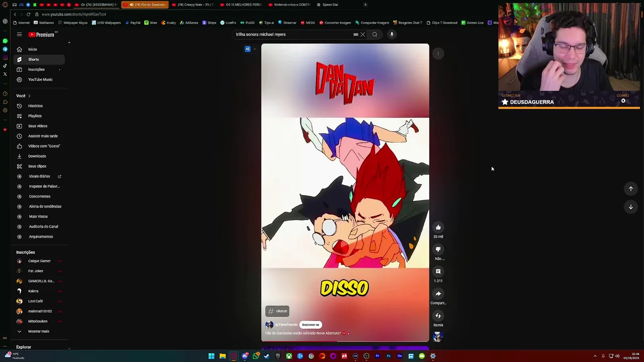
Task: Like the Dandadan short
Action: click(438, 227)
